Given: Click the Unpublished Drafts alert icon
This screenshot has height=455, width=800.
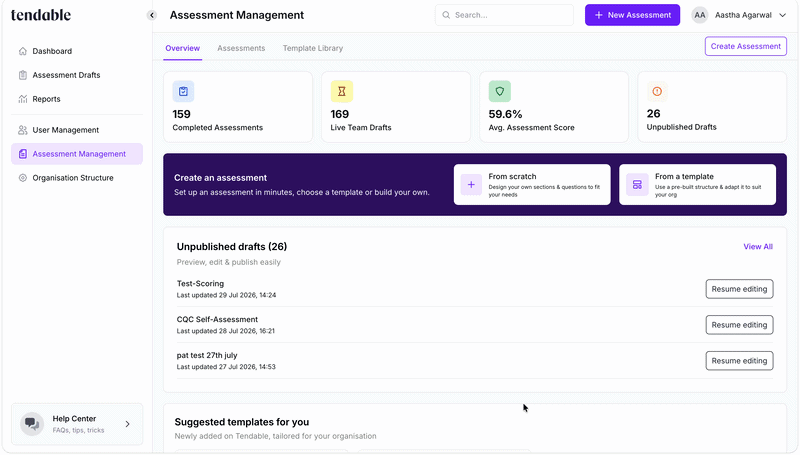Looking at the screenshot, I should (x=657, y=91).
